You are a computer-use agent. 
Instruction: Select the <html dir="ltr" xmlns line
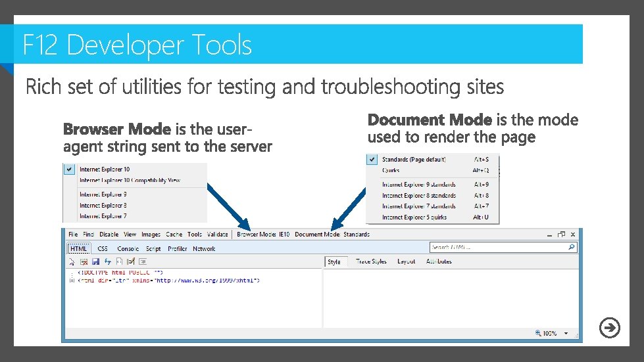tap(169, 281)
